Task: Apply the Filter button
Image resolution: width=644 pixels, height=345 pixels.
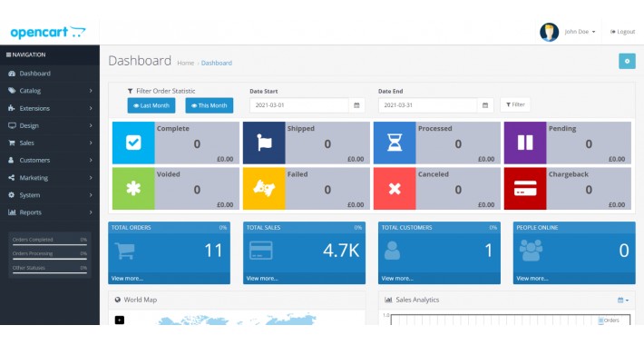Action: (515, 104)
